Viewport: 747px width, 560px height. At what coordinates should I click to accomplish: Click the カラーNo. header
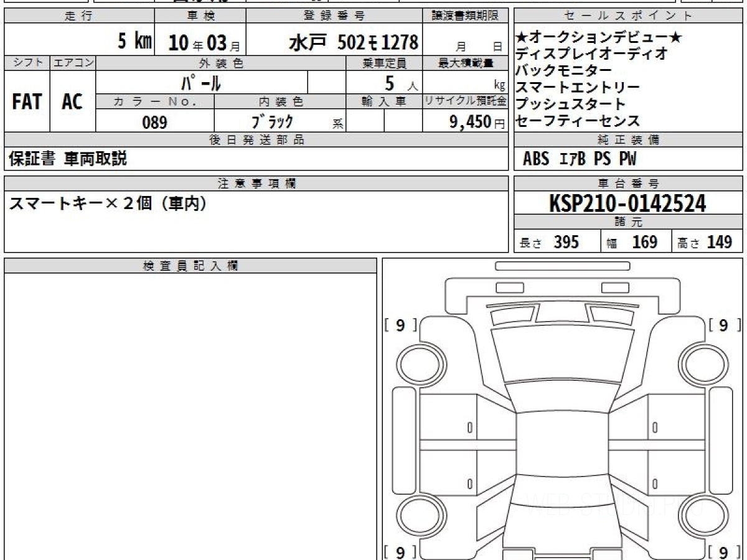(x=155, y=101)
